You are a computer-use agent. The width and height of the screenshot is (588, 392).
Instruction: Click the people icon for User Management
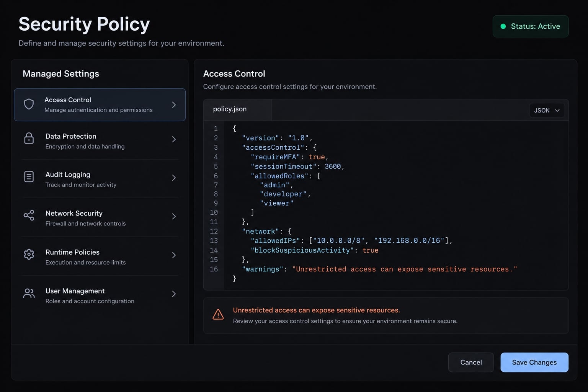coord(29,293)
